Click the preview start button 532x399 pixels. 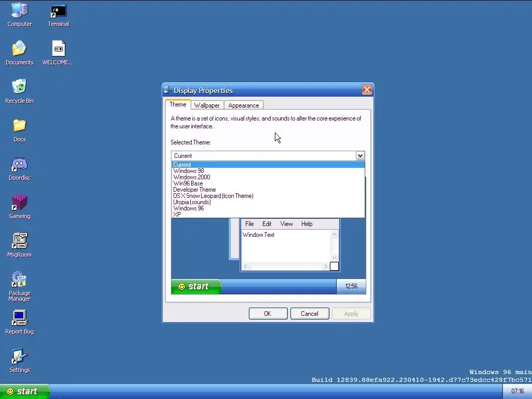pos(196,286)
